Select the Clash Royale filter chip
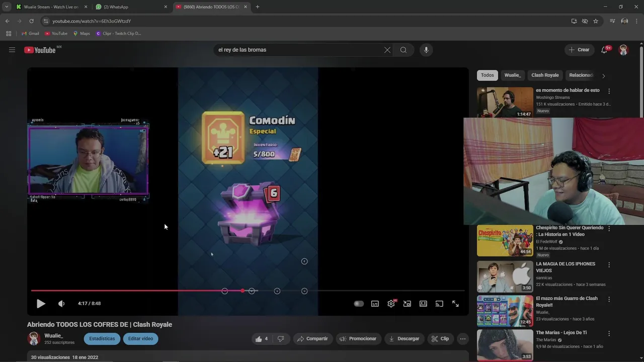This screenshot has height=362, width=644. tap(545, 75)
